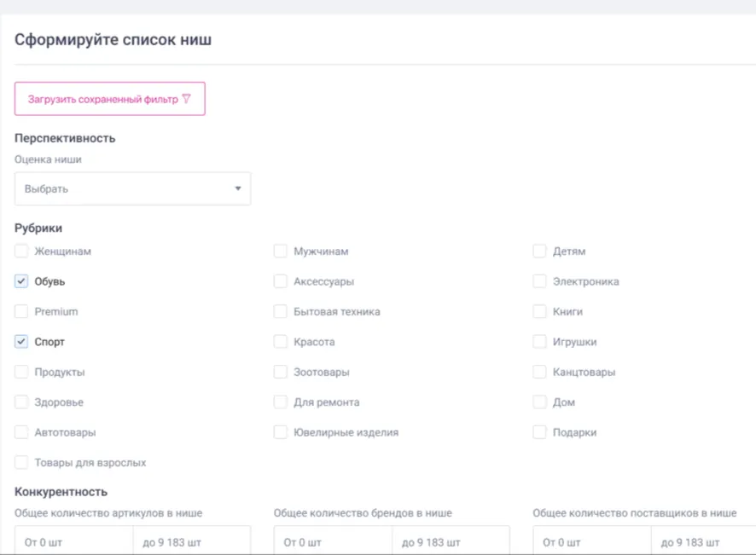Click 'Общее количество артикулов в нише' label

108,513
